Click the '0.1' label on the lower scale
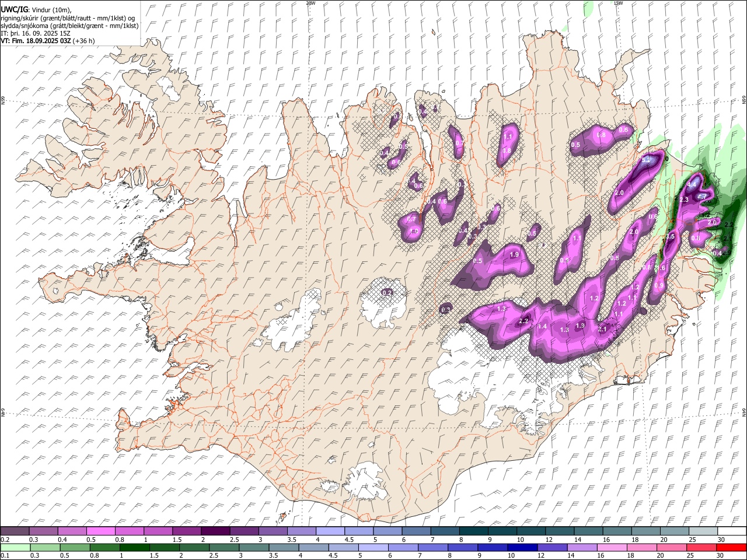The height and width of the screenshot is (560, 747). click(5, 555)
